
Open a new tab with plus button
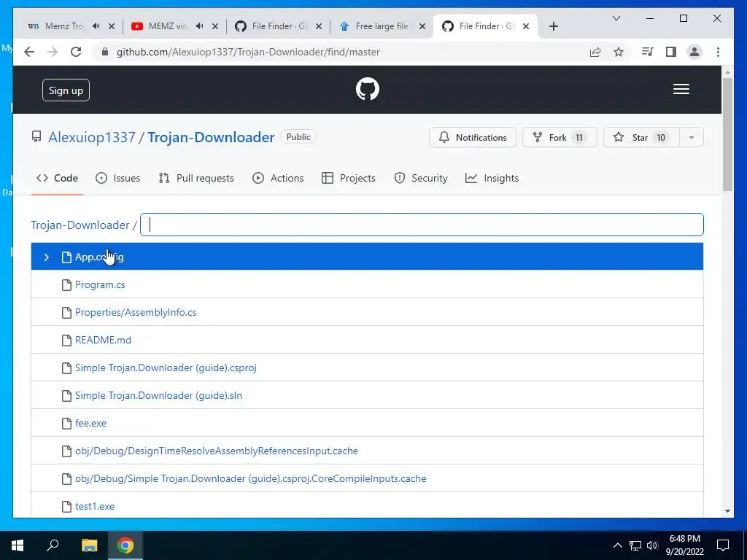click(x=553, y=26)
